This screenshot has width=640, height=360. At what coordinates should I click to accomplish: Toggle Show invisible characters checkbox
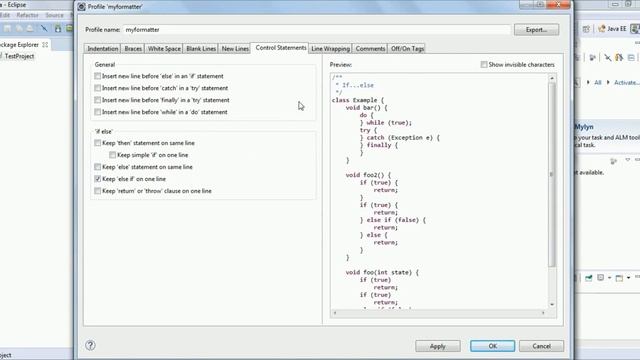484,64
